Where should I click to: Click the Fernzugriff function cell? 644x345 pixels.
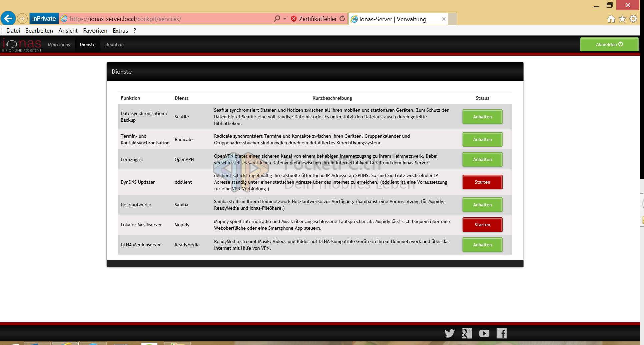coord(132,159)
